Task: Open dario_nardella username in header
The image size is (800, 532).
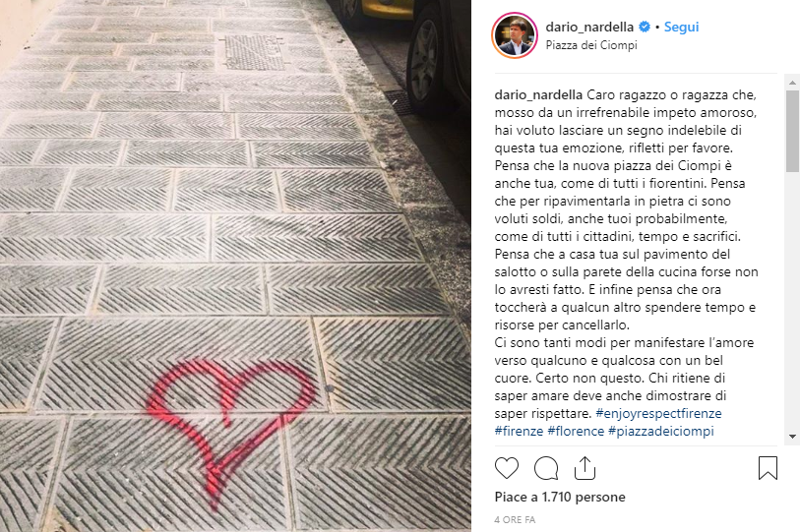Action: pyautogui.click(x=589, y=27)
